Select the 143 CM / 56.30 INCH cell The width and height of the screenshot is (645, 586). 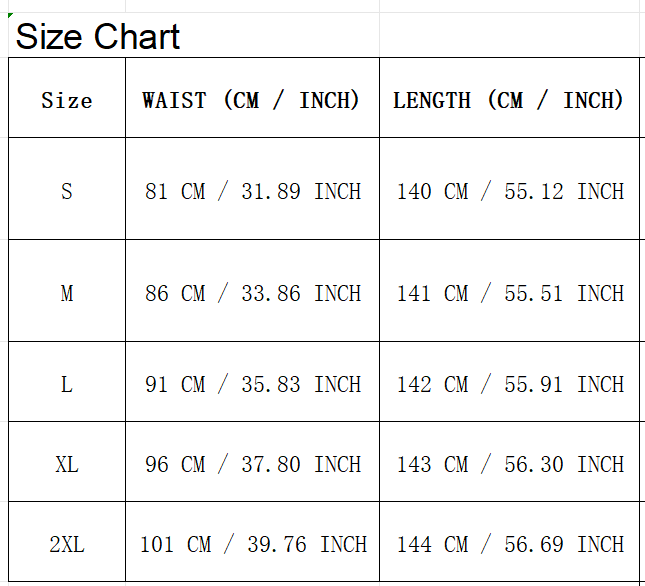[509, 462]
